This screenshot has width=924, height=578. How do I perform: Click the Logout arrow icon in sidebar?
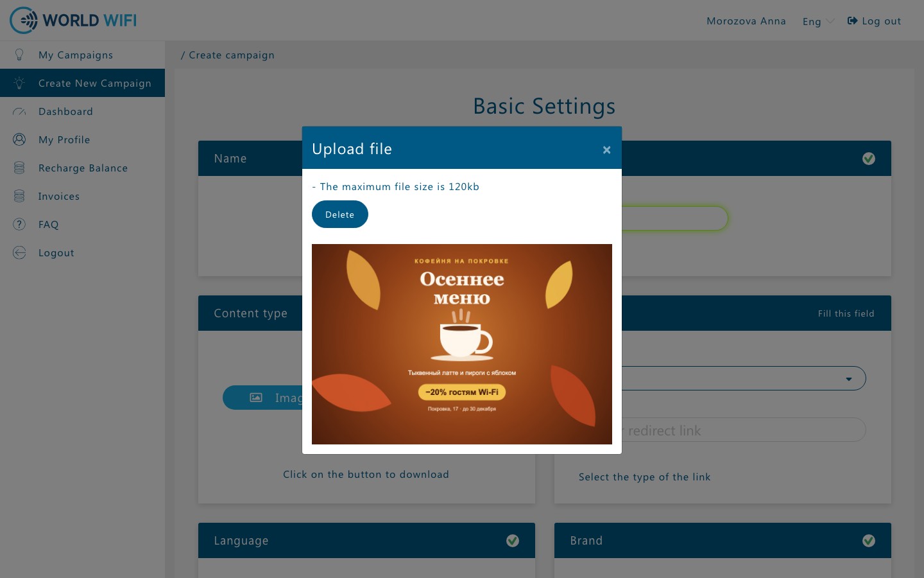pos(19,252)
